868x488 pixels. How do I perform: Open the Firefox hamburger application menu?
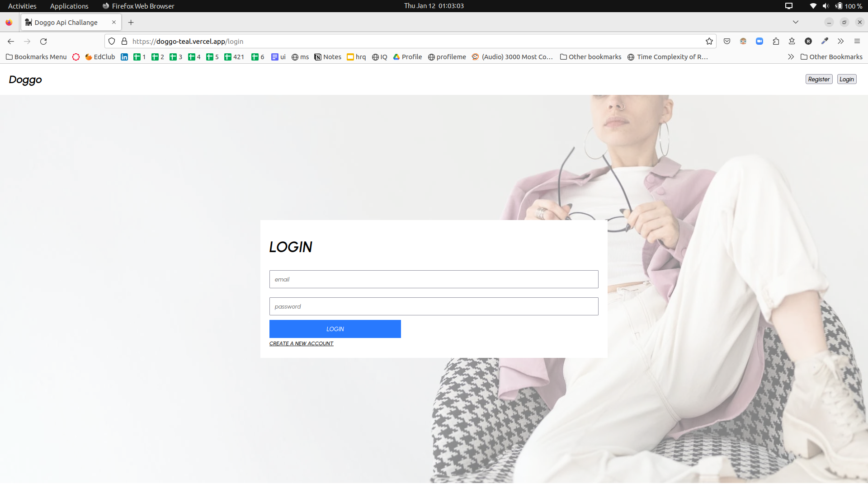point(857,41)
